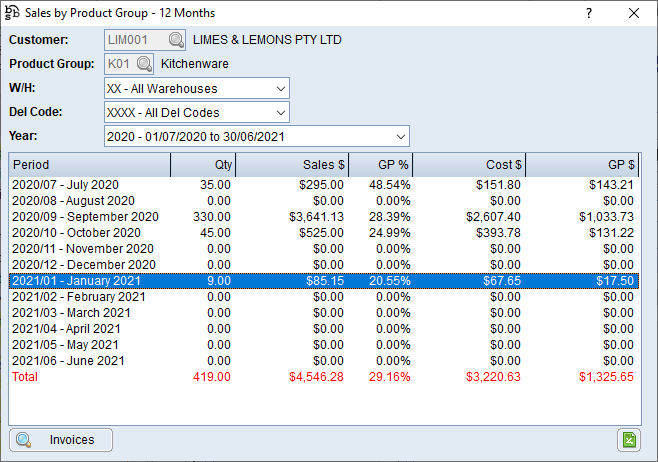
Task: Export grid to Excel icon
Action: coord(628,440)
